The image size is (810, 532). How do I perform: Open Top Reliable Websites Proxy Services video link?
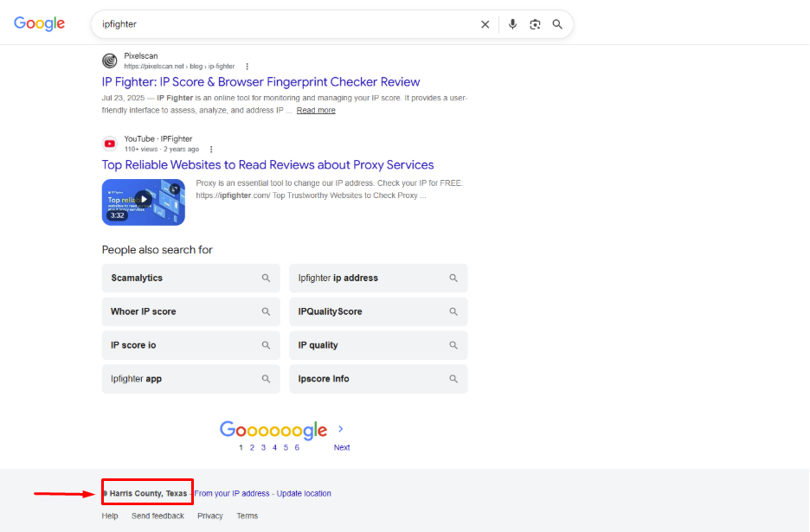[267, 164]
